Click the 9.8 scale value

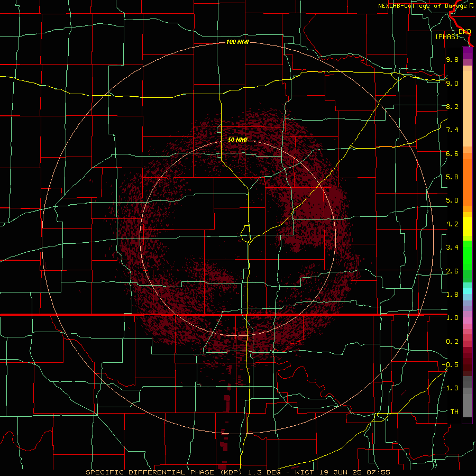pos(452,59)
